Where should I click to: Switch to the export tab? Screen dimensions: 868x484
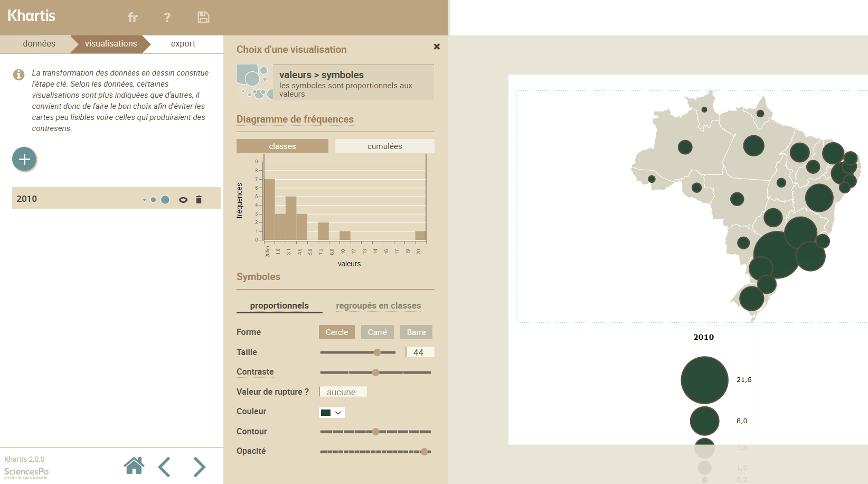183,44
